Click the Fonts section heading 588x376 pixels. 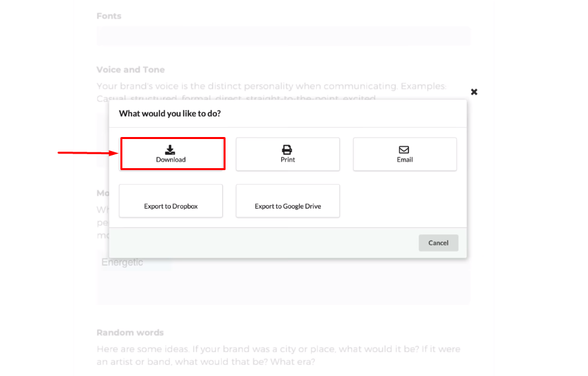coord(108,16)
